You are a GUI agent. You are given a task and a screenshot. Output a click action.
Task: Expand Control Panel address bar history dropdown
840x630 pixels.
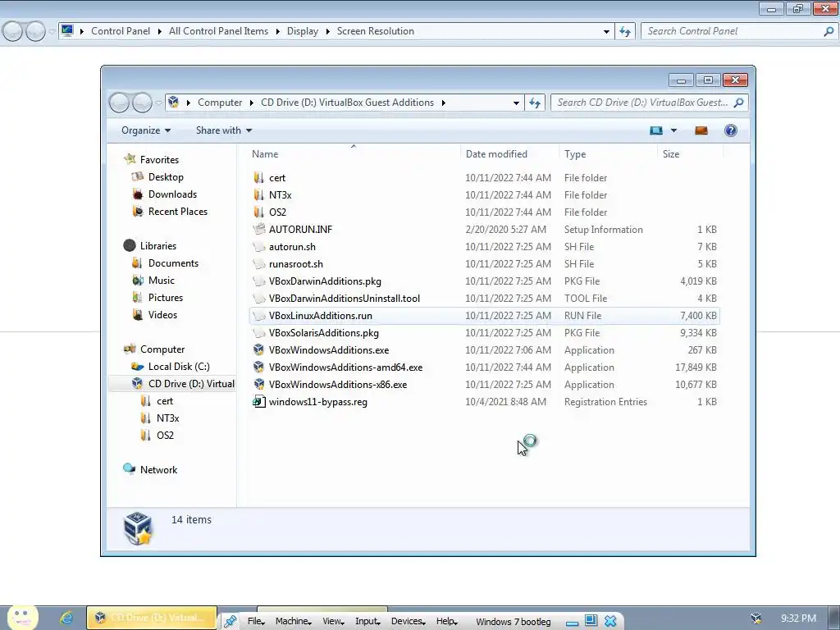pyautogui.click(x=606, y=31)
